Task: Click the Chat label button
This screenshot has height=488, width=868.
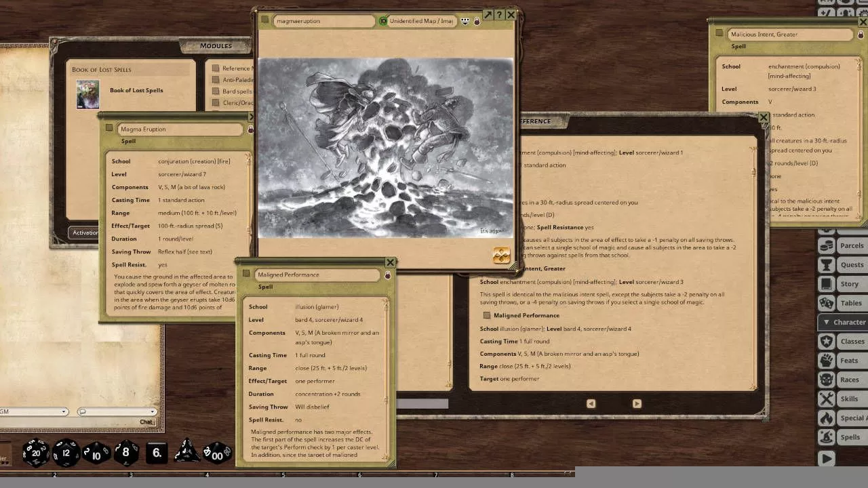Action: pyautogui.click(x=146, y=422)
